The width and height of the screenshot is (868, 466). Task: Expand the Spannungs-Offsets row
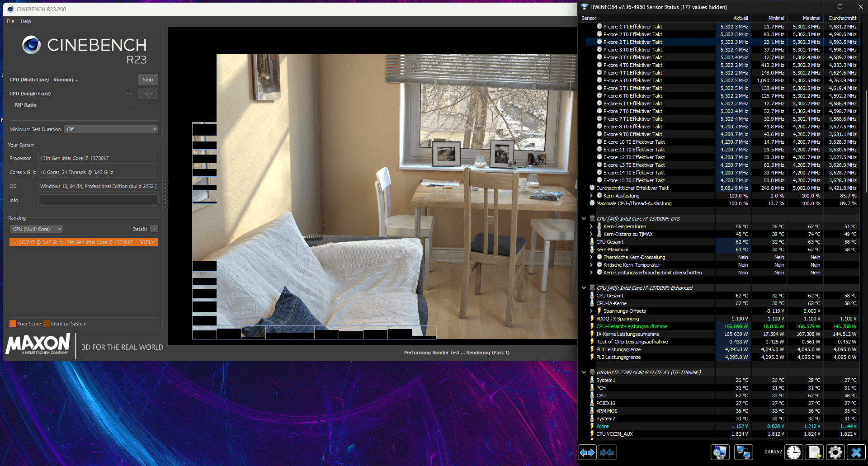pos(591,311)
